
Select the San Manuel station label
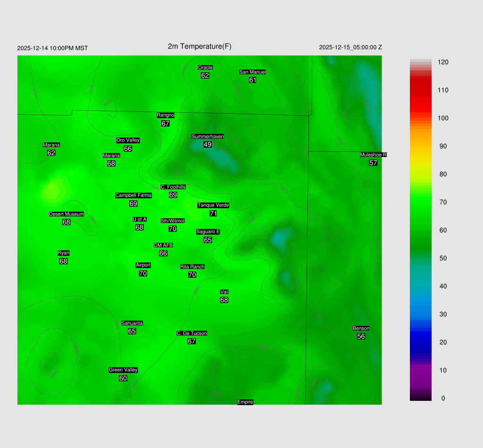click(252, 72)
